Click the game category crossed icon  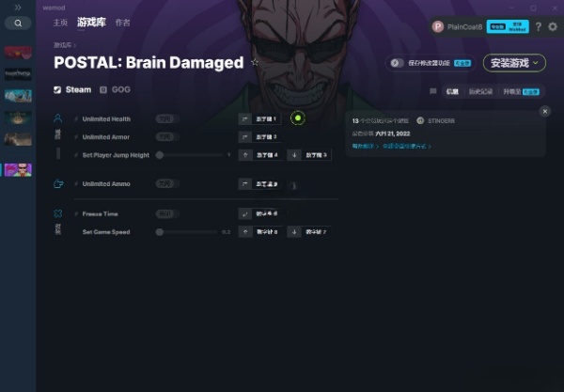57,213
